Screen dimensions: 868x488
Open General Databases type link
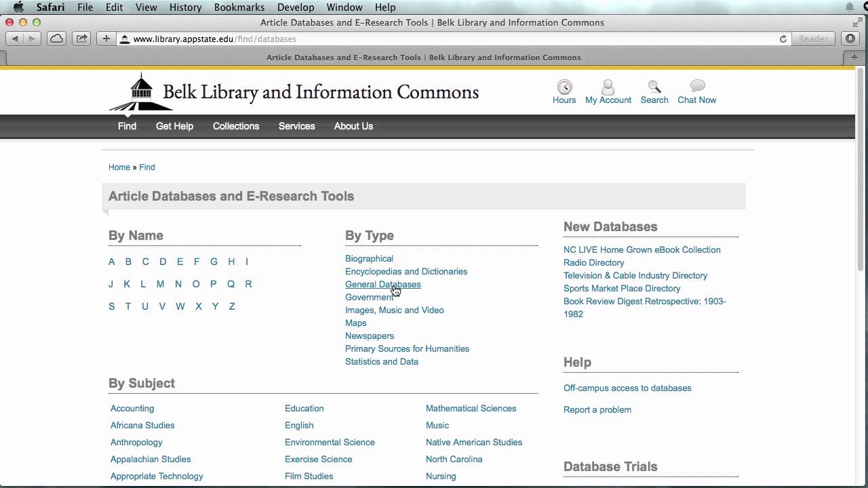click(382, 285)
